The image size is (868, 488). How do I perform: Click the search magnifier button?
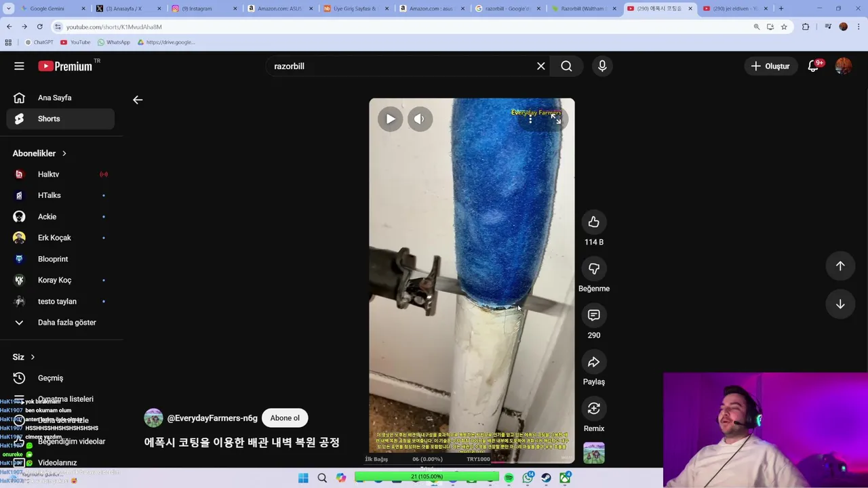[x=566, y=66]
